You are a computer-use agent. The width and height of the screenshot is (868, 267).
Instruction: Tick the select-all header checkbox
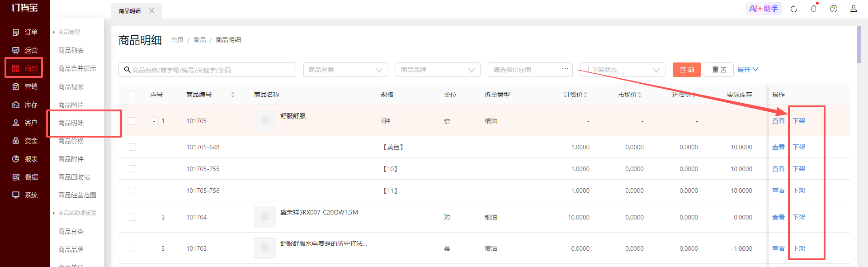[x=132, y=95]
